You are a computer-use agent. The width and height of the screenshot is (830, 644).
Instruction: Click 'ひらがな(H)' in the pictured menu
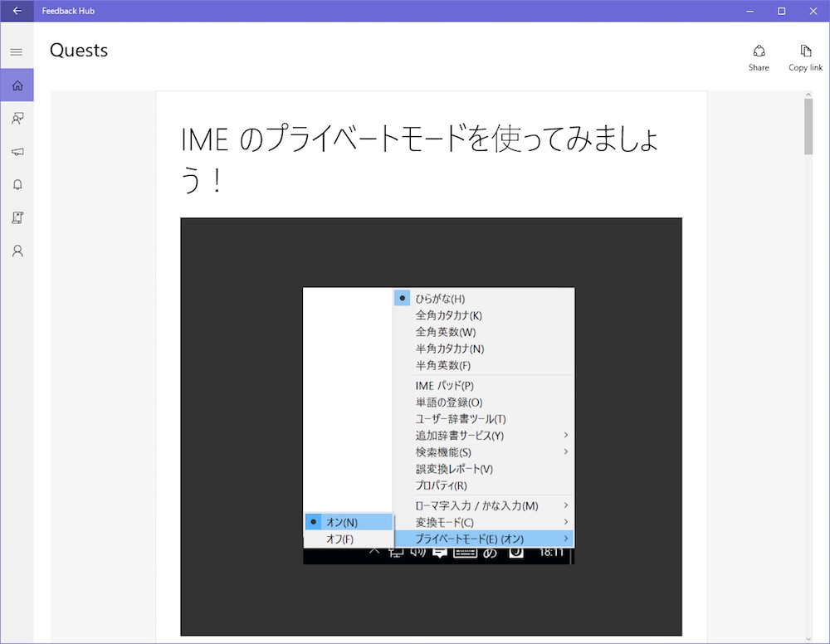coord(440,299)
